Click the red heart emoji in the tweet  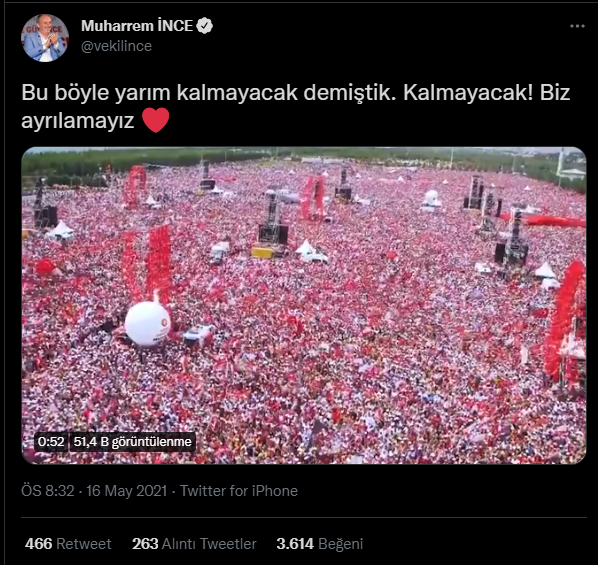pos(156,120)
